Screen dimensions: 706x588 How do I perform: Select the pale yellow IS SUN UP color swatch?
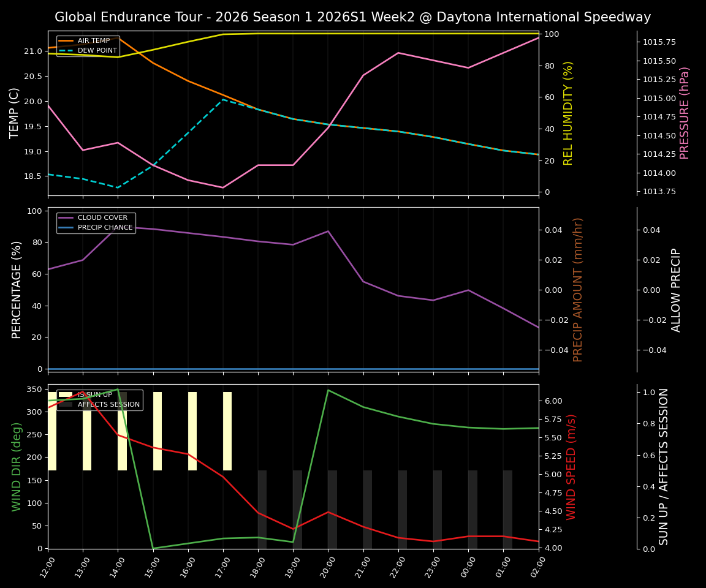point(66,394)
